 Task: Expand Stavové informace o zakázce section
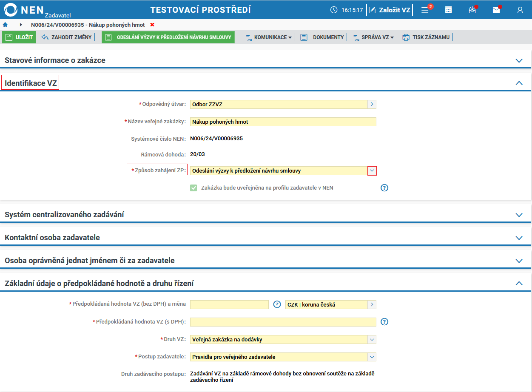point(519,60)
